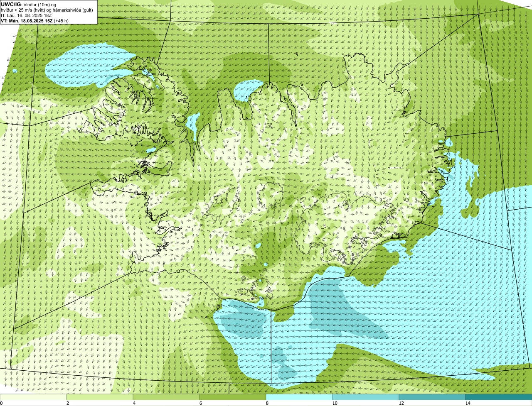Click the legend scale label "12"
The height and width of the screenshot is (406, 532).
pos(401,403)
